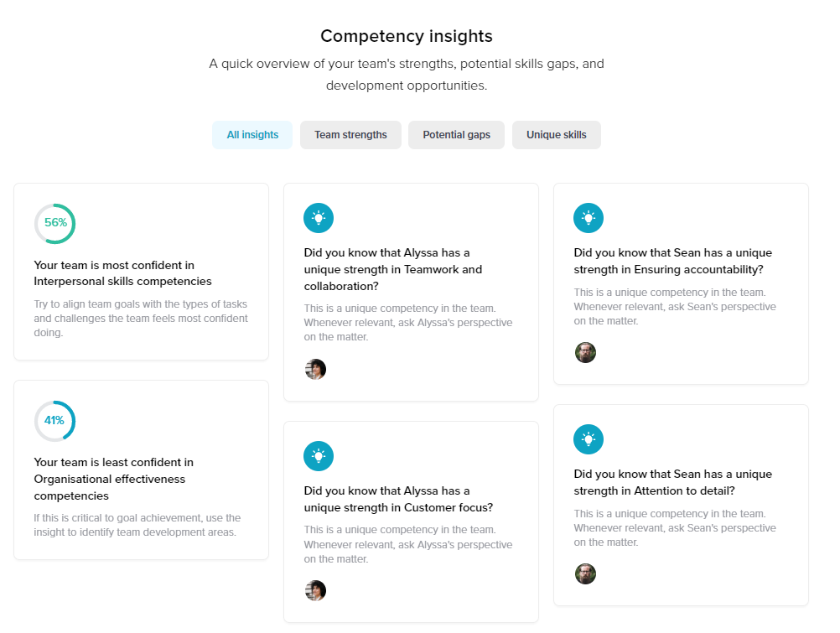Click Alyssa's avatar on the Customer focus card
840x633 pixels.
315,590
